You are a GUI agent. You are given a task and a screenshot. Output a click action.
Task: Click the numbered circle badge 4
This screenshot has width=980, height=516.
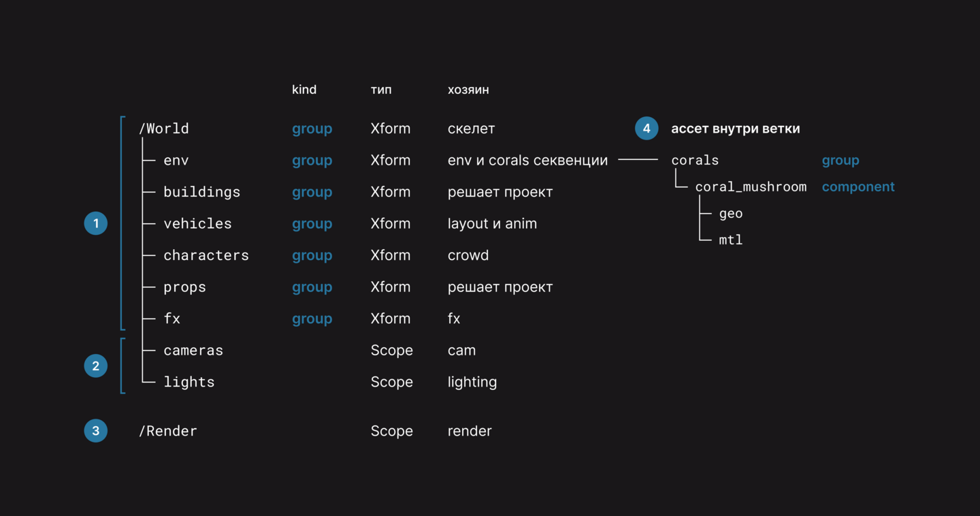[x=647, y=129]
